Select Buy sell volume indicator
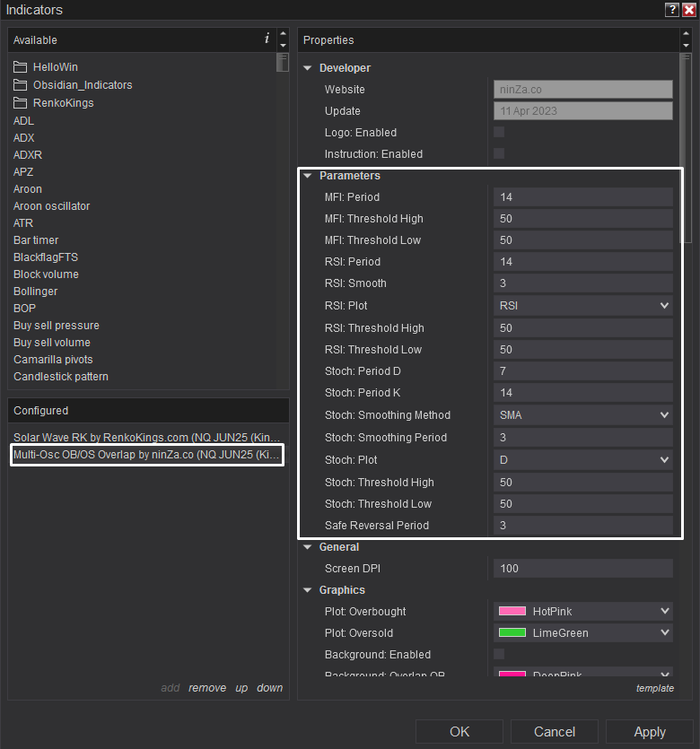This screenshot has height=749, width=700. click(x=52, y=343)
